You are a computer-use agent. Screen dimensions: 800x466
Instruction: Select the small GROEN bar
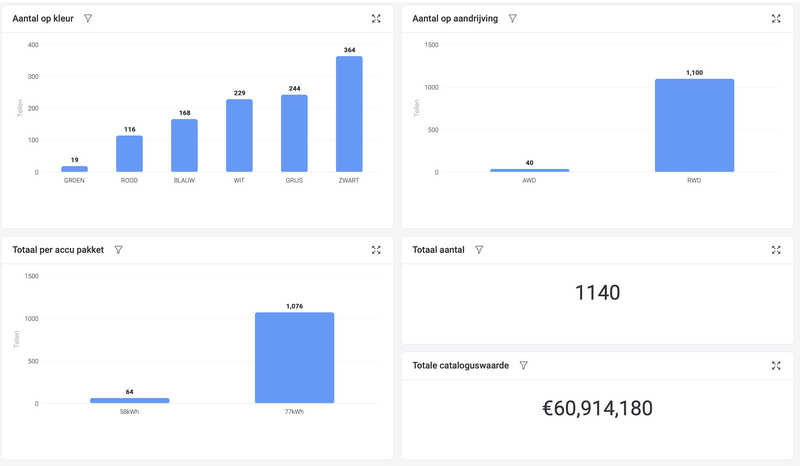[x=75, y=169]
